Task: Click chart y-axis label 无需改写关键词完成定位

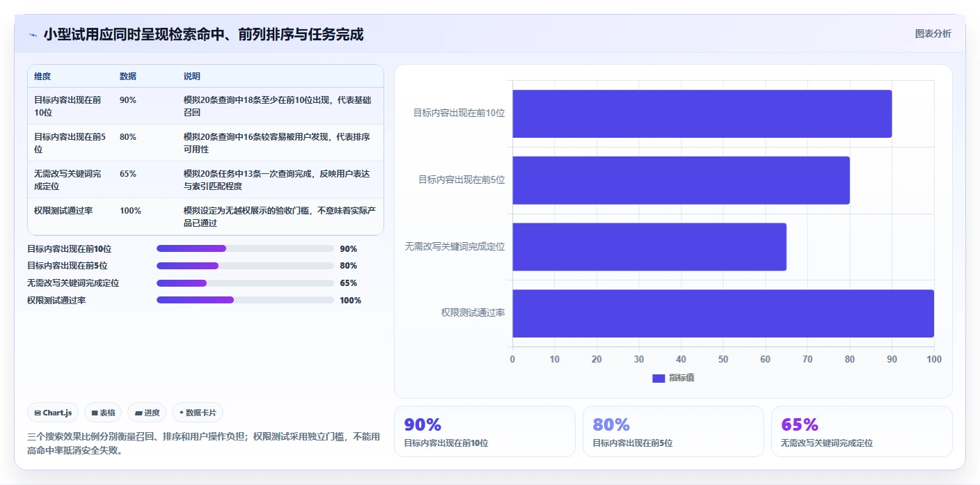Action: [x=455, y=246]
